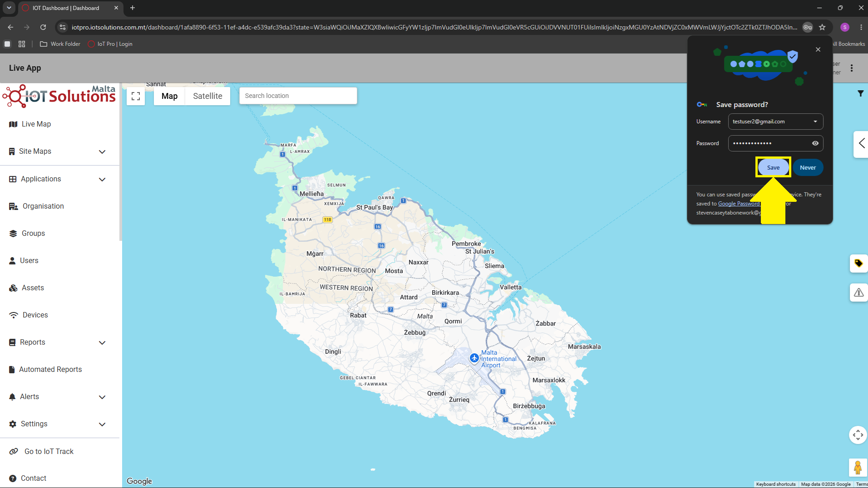Click the Valletta label on map
The height and width of the screenshot is (488, 868).
click(x=510, y=288)
